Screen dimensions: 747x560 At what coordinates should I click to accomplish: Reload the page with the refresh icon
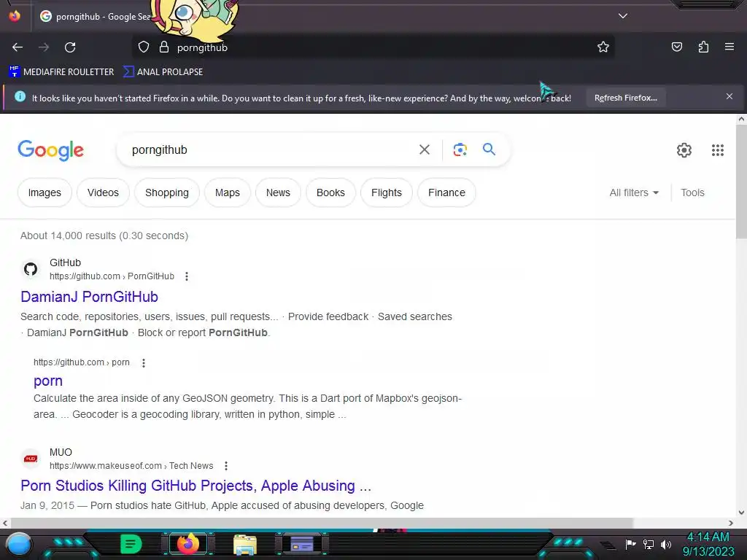pyautogui.click(x=70, y=47)
